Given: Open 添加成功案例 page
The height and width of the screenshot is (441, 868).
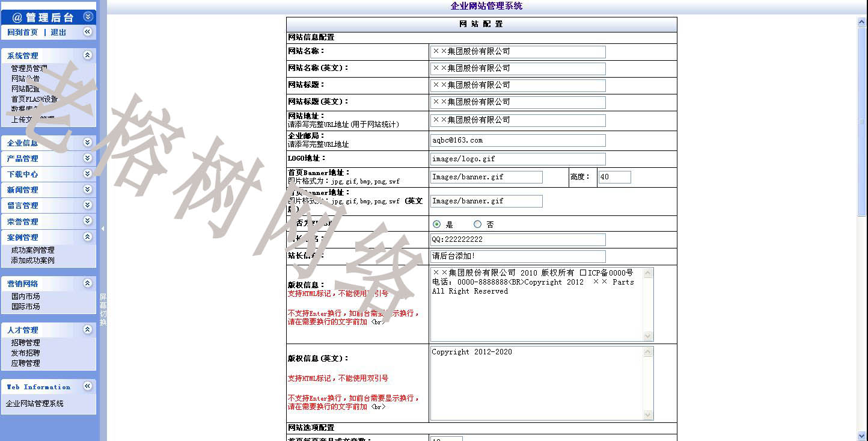Looking at the screenshot, I should [32, 261].
